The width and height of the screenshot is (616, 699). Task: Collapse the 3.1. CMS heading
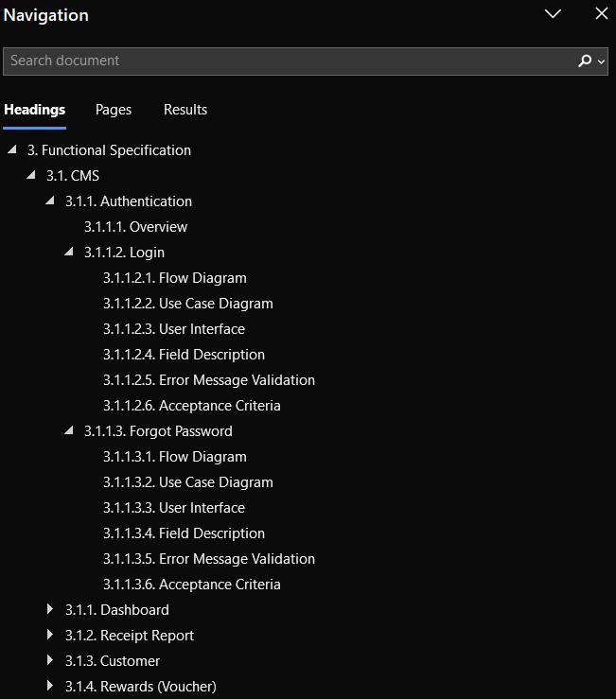31,175
